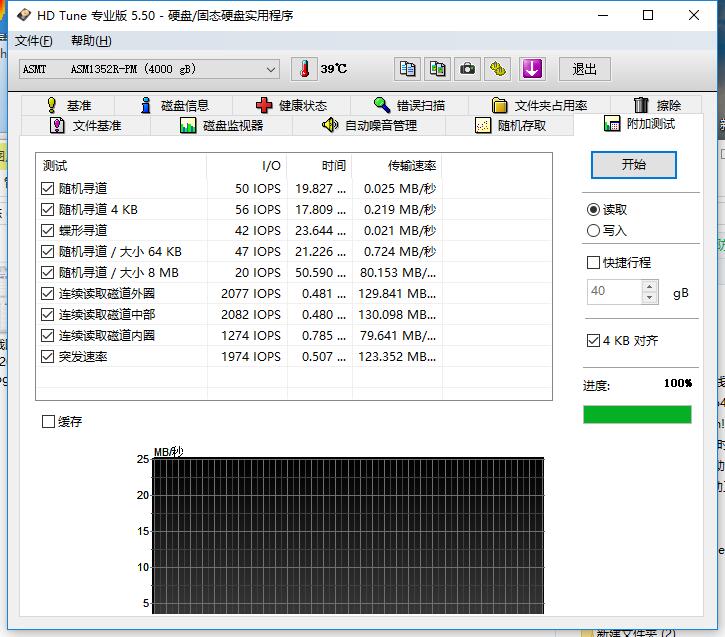
Task: Switch to 磁盘监视器 tab
Action: (221, 125)
